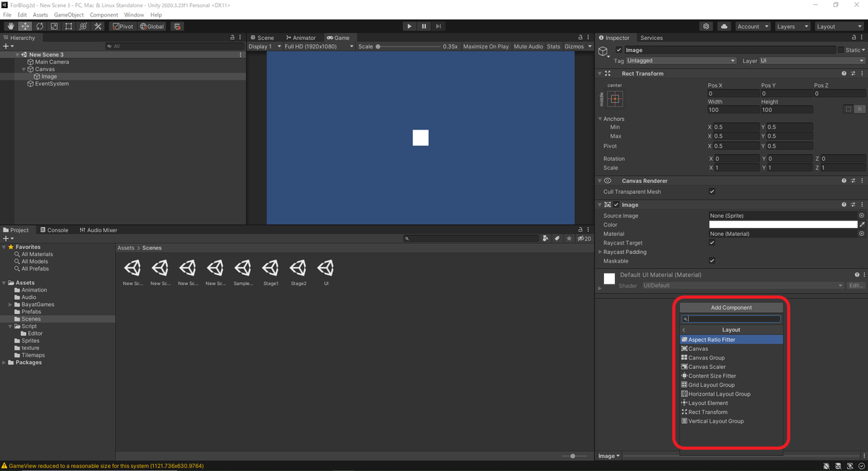The width and height of the screenshot is (868, 471).
Task: Click the Add Component search field
Action: point(731,318)
